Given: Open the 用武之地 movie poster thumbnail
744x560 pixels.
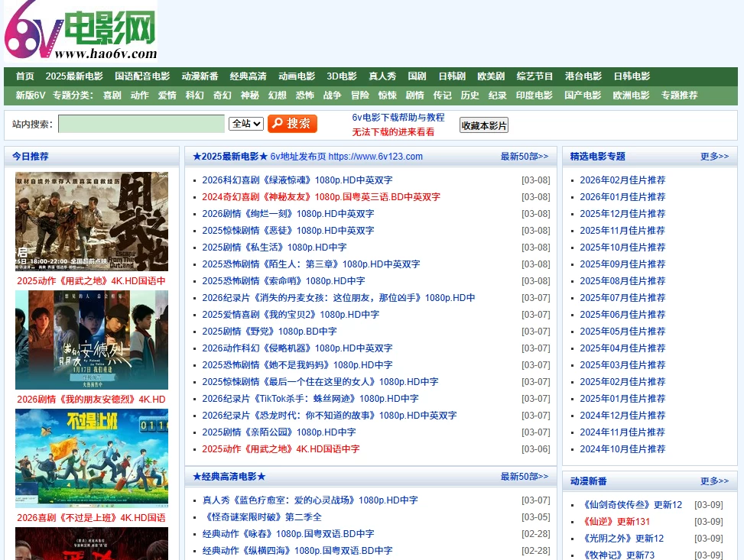Looking at the screenshot, I should 92,222.
